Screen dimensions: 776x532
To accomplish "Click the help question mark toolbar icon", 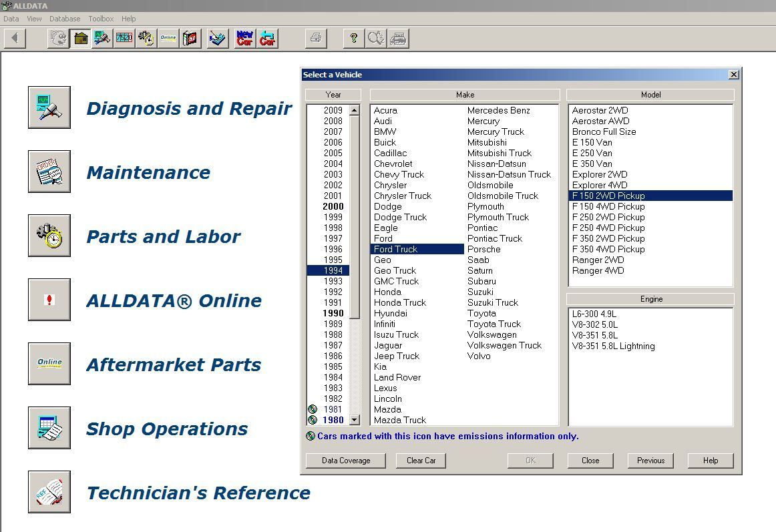I will [354, 38].
